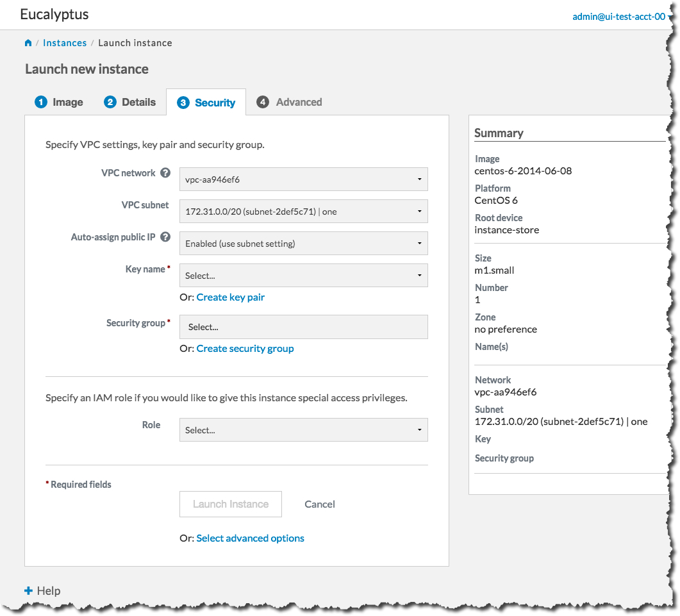The width and height of the screenshot is (680, 616).
Task: Click summary Number value 1
Action: (477, 300)
